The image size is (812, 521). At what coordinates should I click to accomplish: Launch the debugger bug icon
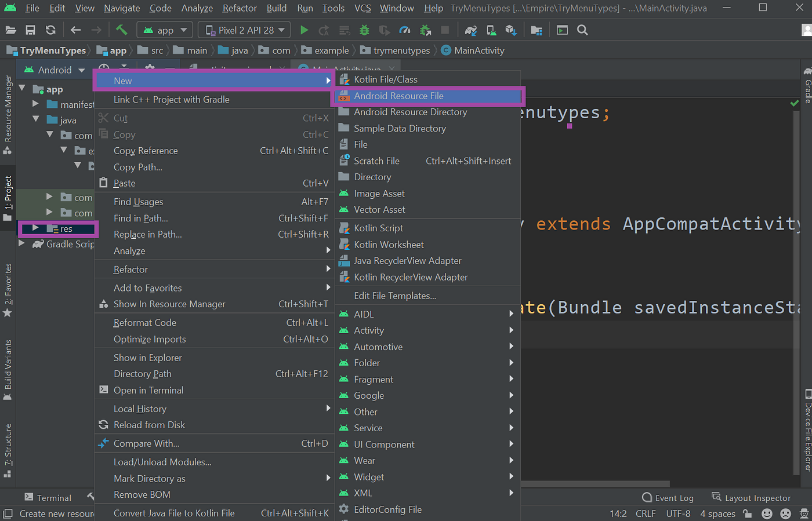[x=364, y=30]
